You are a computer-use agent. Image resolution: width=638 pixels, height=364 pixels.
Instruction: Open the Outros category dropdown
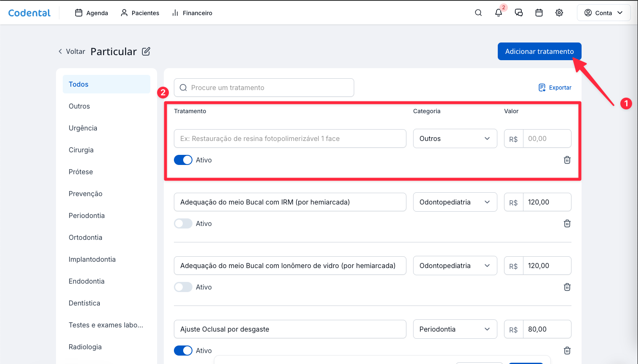point(455,138)
